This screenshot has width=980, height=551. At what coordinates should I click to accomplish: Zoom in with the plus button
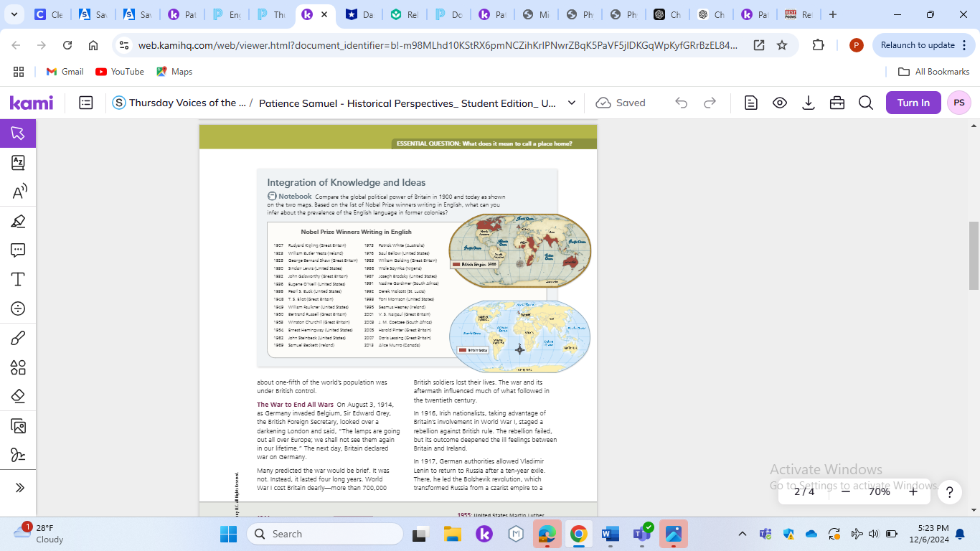pos(913,491)
